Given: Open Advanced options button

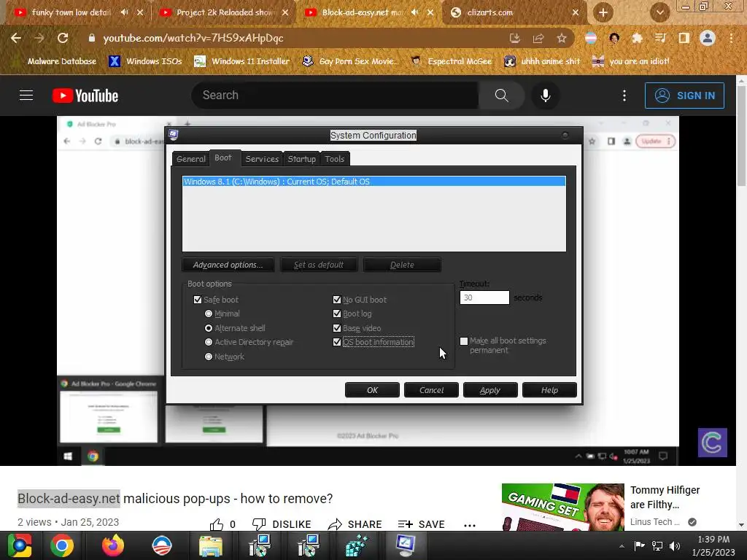Looking at the screenshot, I should click(x=228, y=265).
